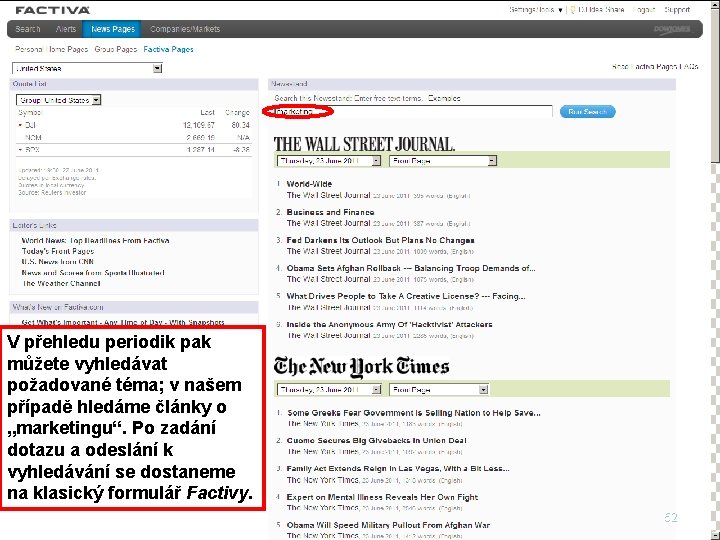Open Cuomo Secures Big Givebacks article
This screenshot has width=720, height=540.
pyautogui.click(x=377, y=440)
